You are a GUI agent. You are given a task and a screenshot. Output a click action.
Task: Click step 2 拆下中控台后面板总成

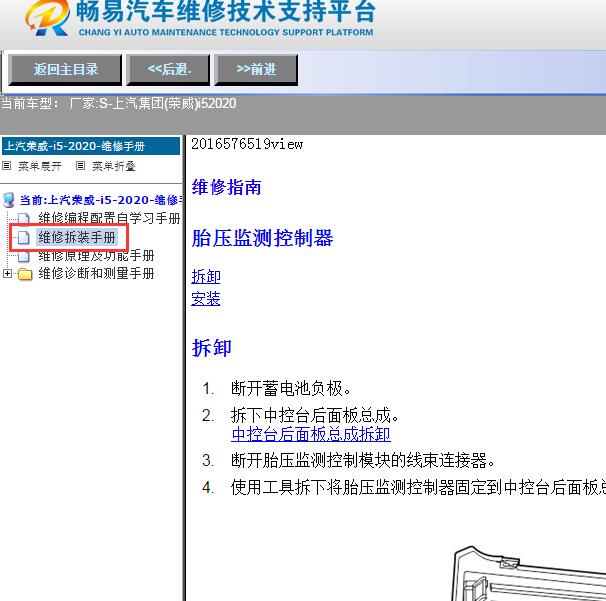315,416
